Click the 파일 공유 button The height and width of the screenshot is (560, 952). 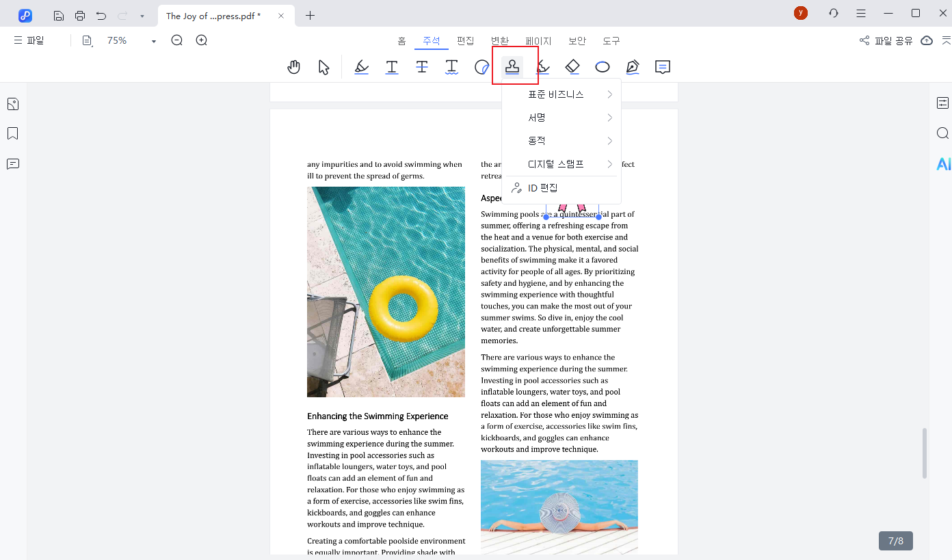[886, 41]
